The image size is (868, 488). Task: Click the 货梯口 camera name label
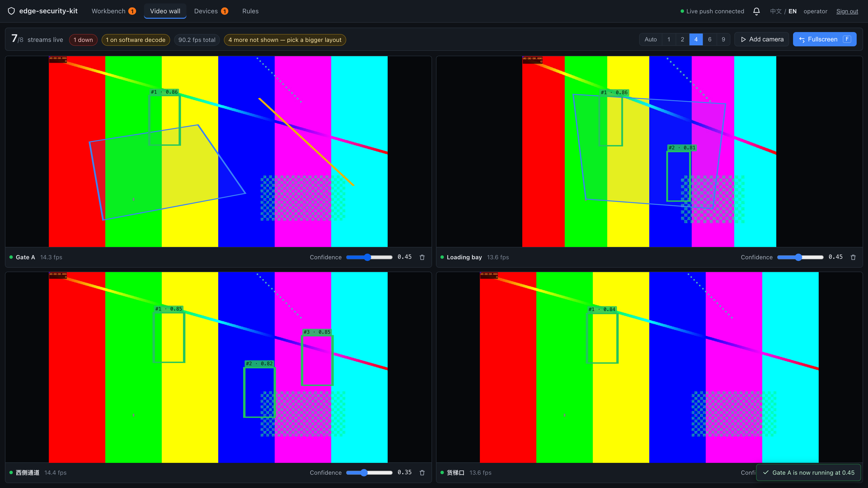pyautogui.click(x=455, y=473)
